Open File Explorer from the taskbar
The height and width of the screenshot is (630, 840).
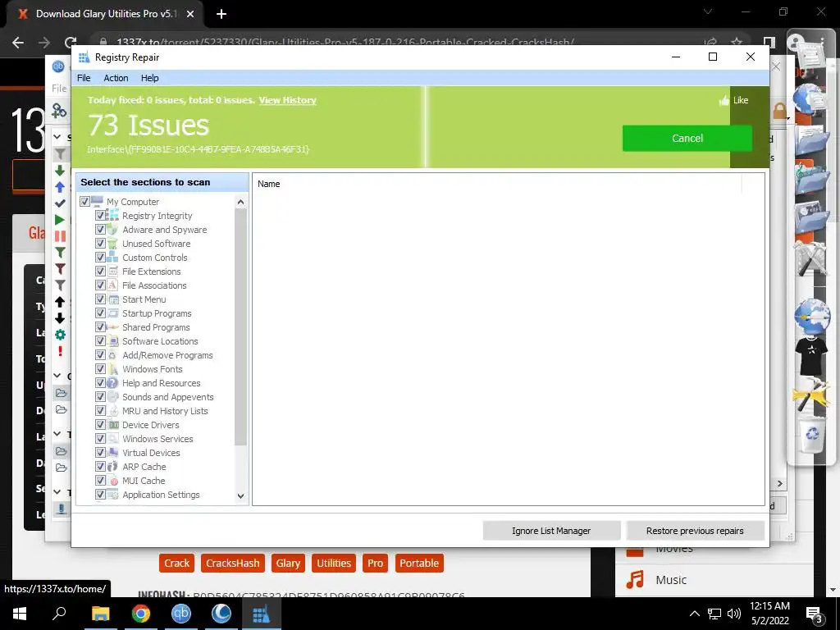pos(100,614)
